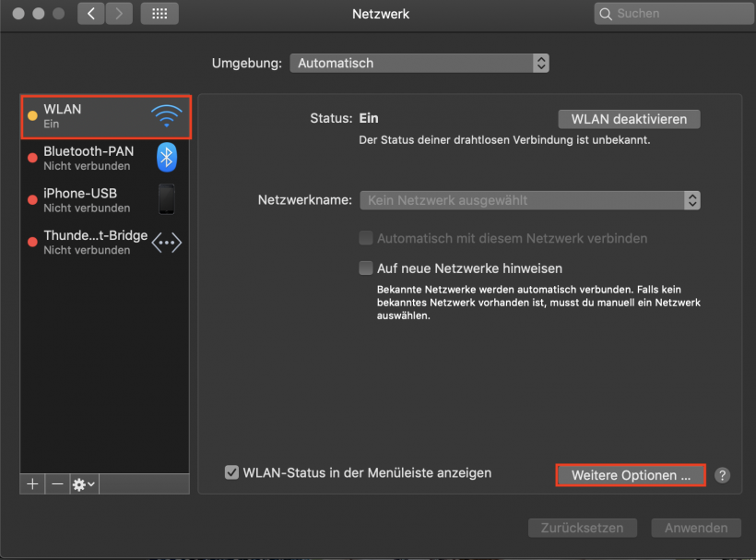The width and height of the screenshot is (756, 560).
Task: Click the Bluetooth-PAN icon
Action: point(166,158)
